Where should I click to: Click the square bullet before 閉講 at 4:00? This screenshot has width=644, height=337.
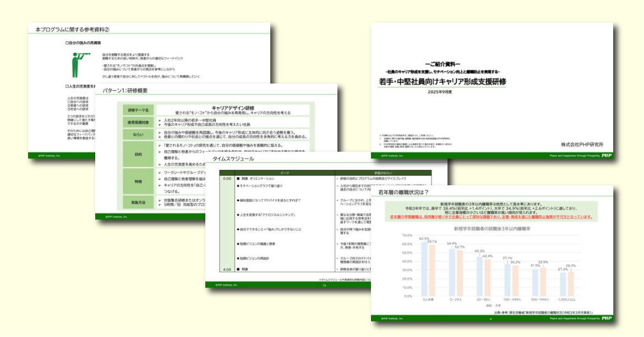coord(239,269)
